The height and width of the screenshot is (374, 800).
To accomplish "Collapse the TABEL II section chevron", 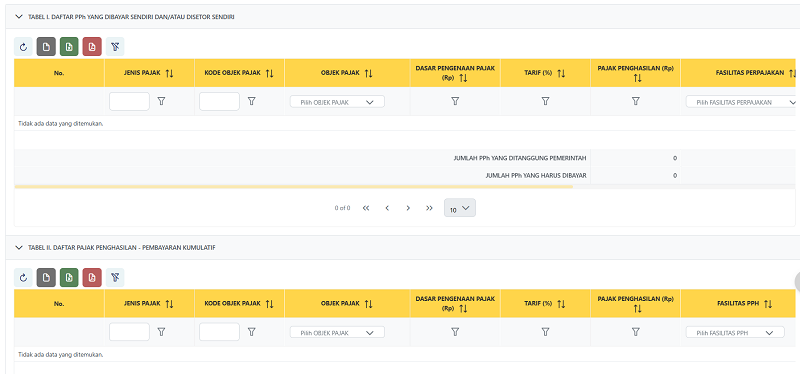I will (x=19, y=247).
